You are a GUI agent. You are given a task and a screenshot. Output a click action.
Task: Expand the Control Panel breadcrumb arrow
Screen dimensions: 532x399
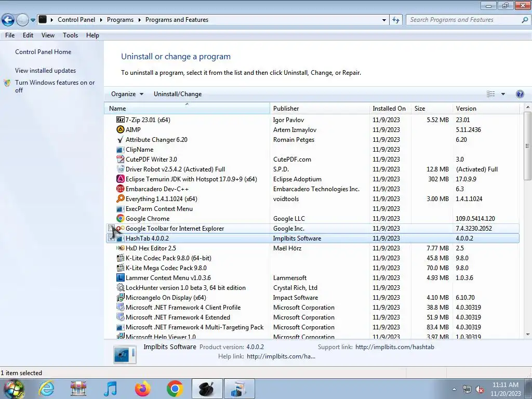tap(101, 20)
